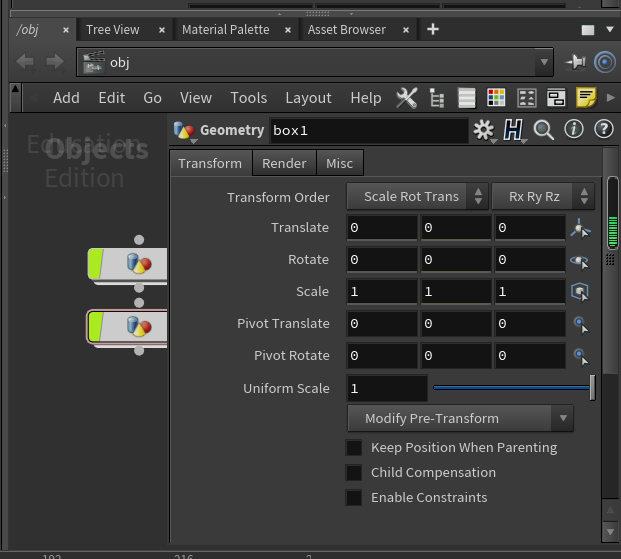The width and height of the screenshot is (621, 559).
Task: Toggle the pin pane icon
Action: pyautogui.click(x=575, y=62)
